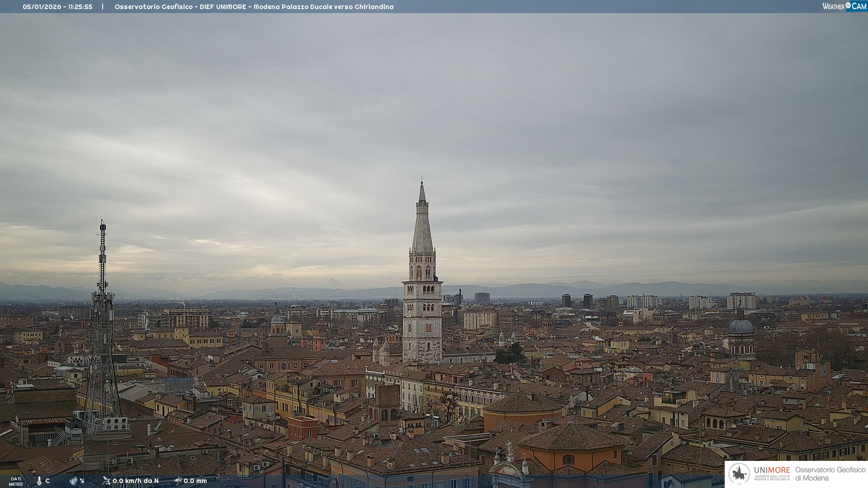Click the Ghirlandina tower spire

422,221
